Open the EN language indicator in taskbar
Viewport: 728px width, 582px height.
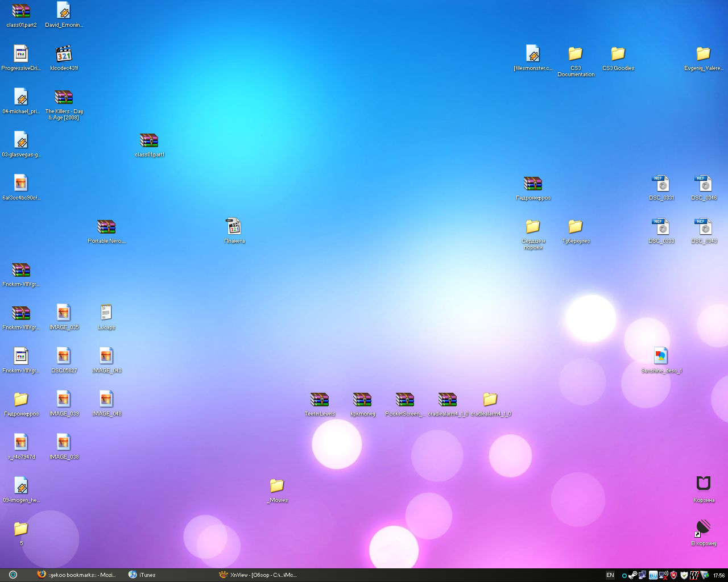(610, 575)
